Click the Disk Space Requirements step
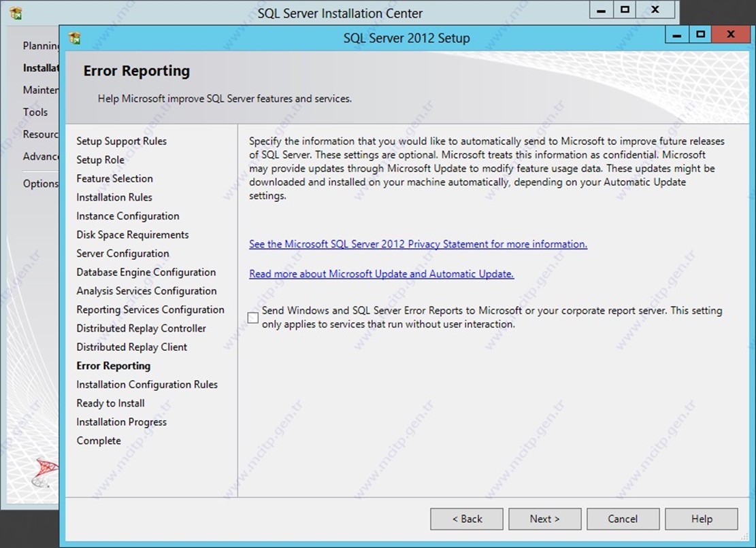This screenshot has height=548, width=756. [133, 235]
